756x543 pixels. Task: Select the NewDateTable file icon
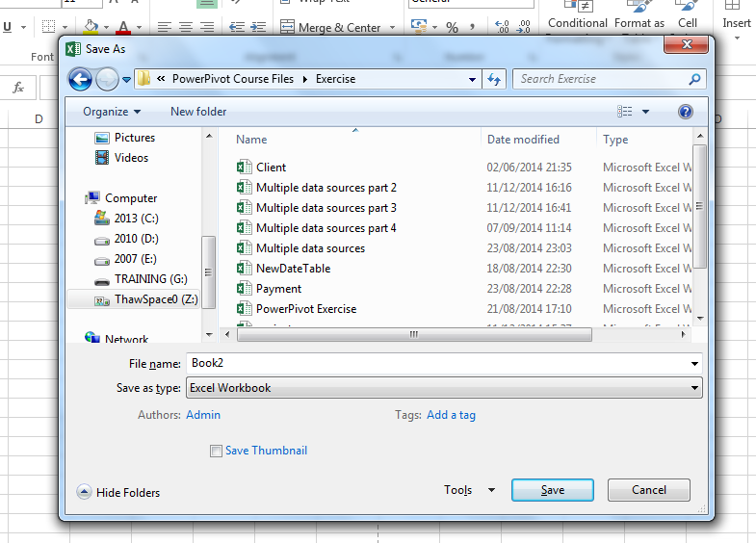pyautogui.click(x=244, y=269)
